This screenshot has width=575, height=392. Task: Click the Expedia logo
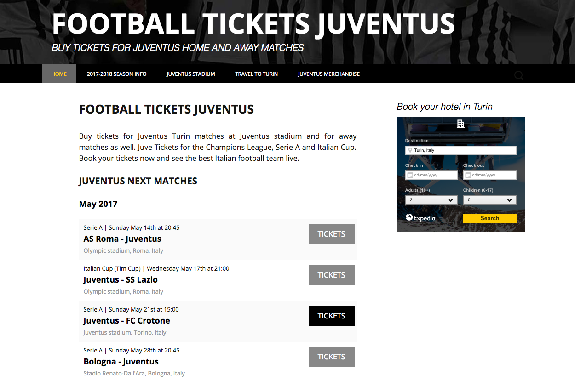pos(420,218)
